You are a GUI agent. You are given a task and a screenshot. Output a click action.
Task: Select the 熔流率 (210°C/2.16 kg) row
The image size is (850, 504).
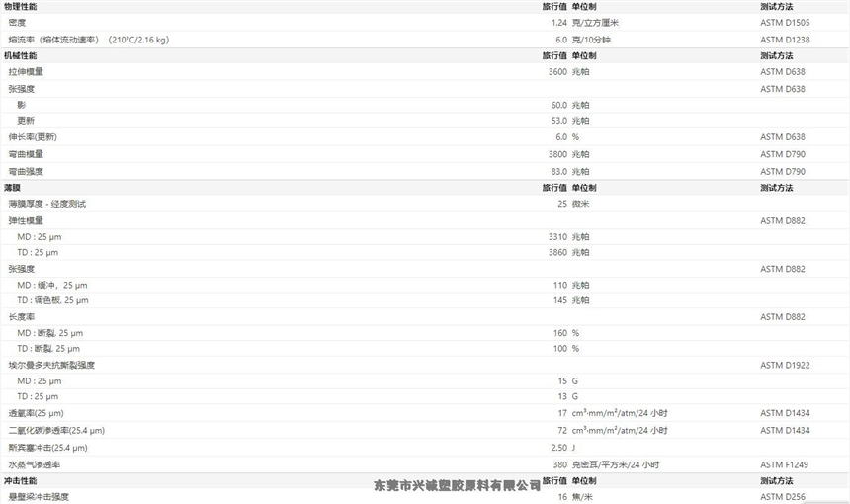(x=88, y=40)
